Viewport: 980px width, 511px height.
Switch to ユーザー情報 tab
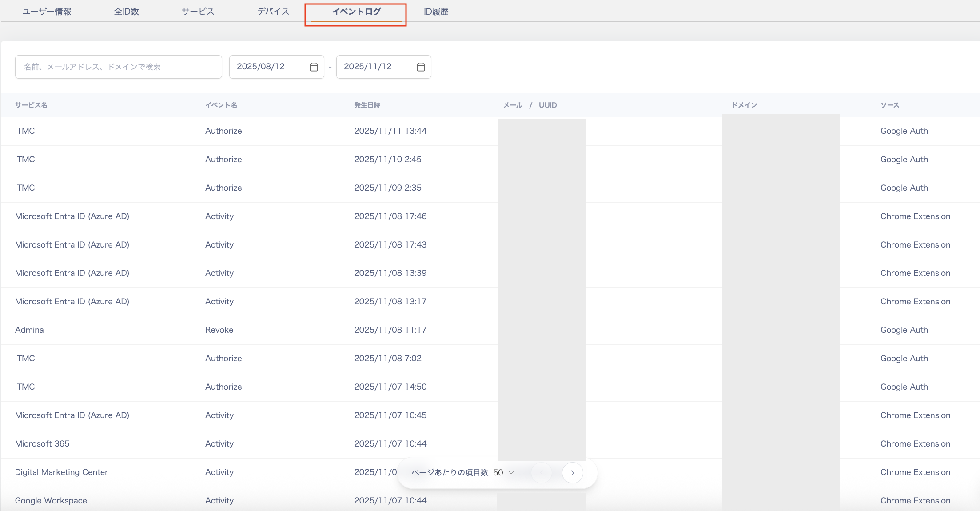click(47, 12)
